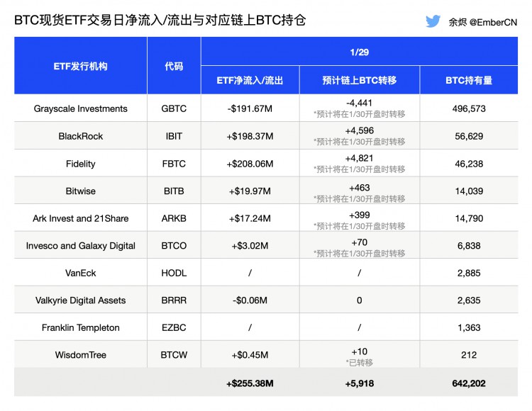Click the +399 transfer value

click(360, 215)
